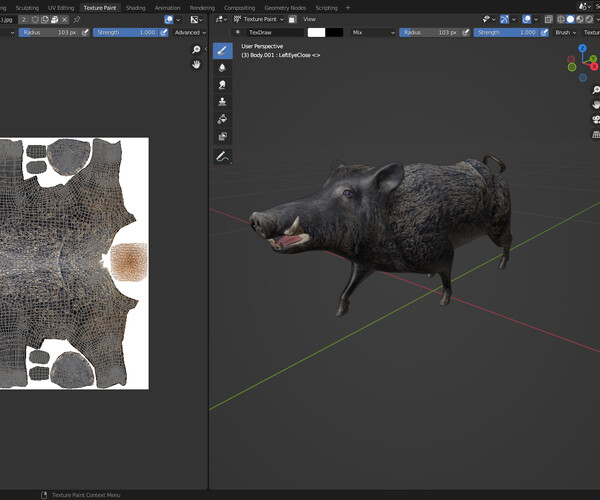This screenshot has width=600, height=500.
Task: Switch orthographic/perspective grid icon
Action: [596, 134]
